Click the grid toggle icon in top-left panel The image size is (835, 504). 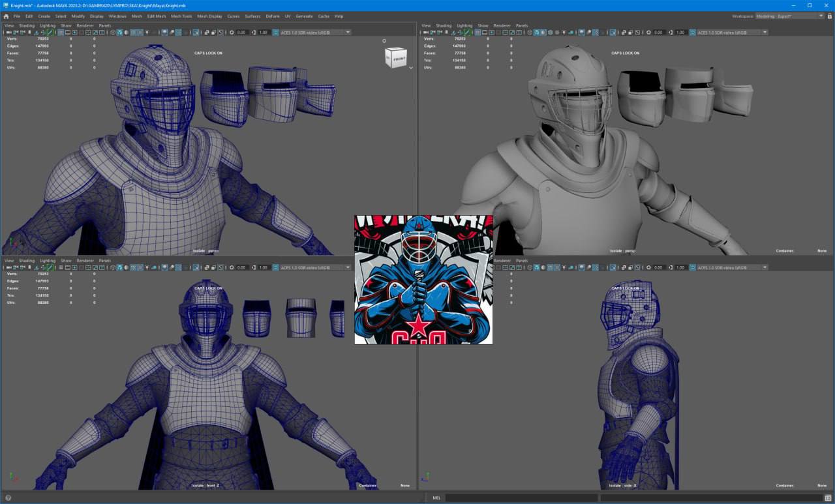pyautogui.click(x=61, y=32)
